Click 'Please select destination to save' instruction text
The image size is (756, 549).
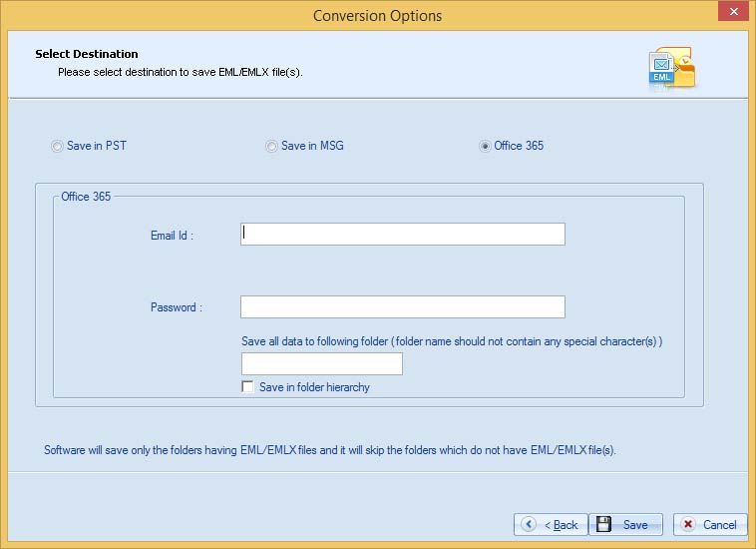(x=181, y=72)
